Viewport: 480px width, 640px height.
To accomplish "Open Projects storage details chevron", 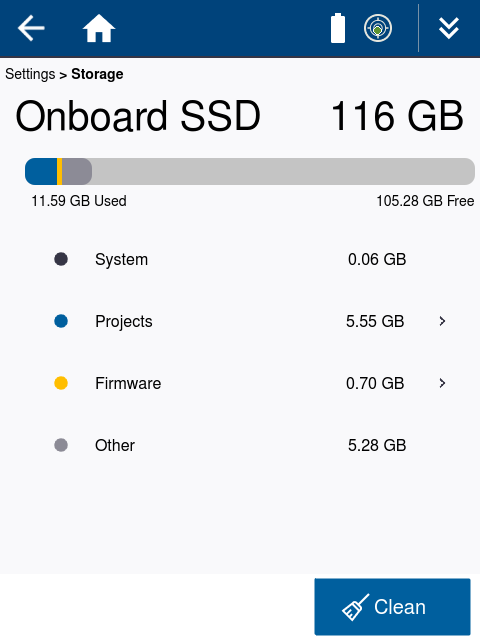I will (442, 321).
